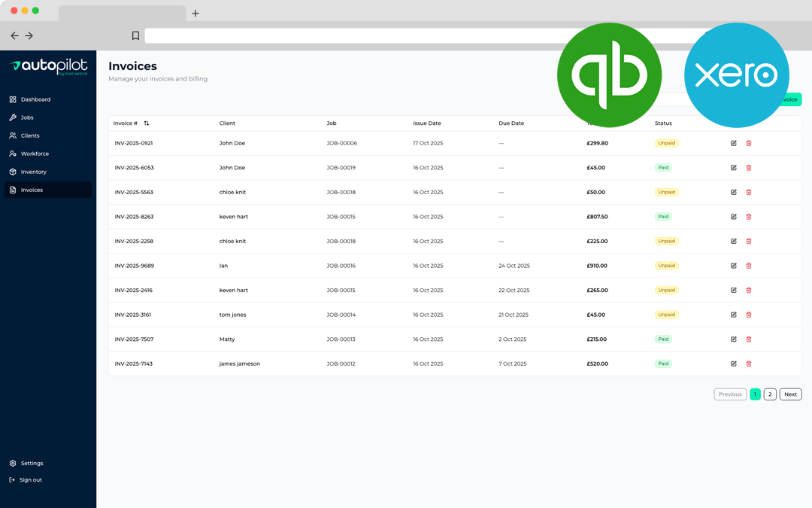Open Inventory using the box icon
The image size is (812, 508).
(x=13, y=172)
